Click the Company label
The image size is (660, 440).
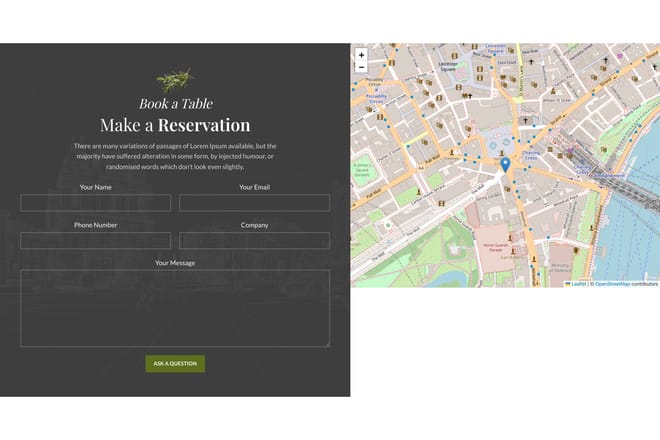coord(254,225)
